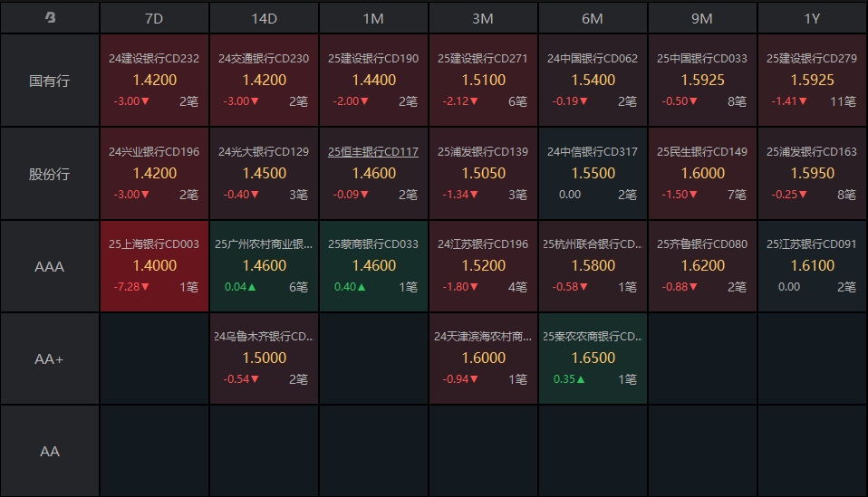Image resolution: width=868 pixels, height=497 pixels.
Task: Open the 25建设银行CD271 cell
Action: [483, 81]
